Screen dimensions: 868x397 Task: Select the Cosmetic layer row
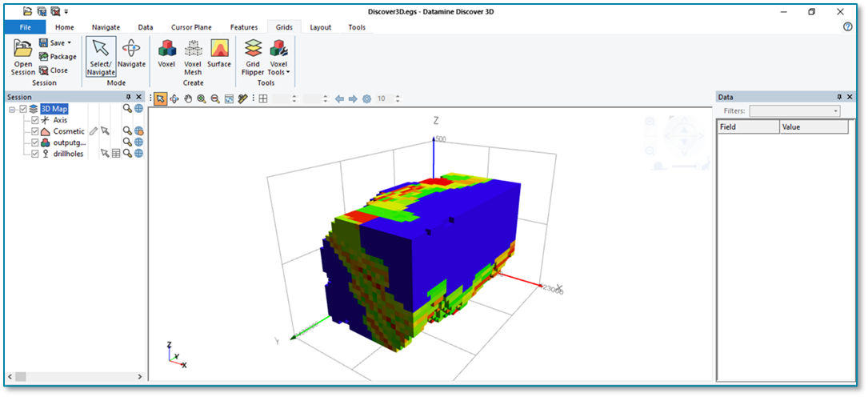69,131
